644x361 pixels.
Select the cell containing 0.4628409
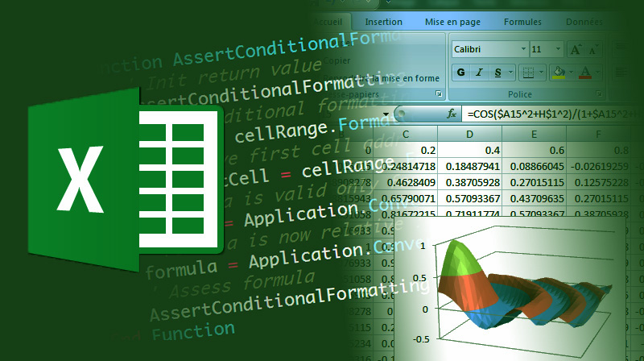(x=406, y=182)
